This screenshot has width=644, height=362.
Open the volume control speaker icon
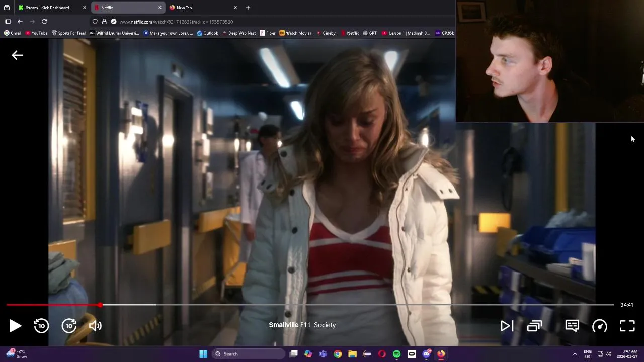pyautogui.click(x=95, y=326)
